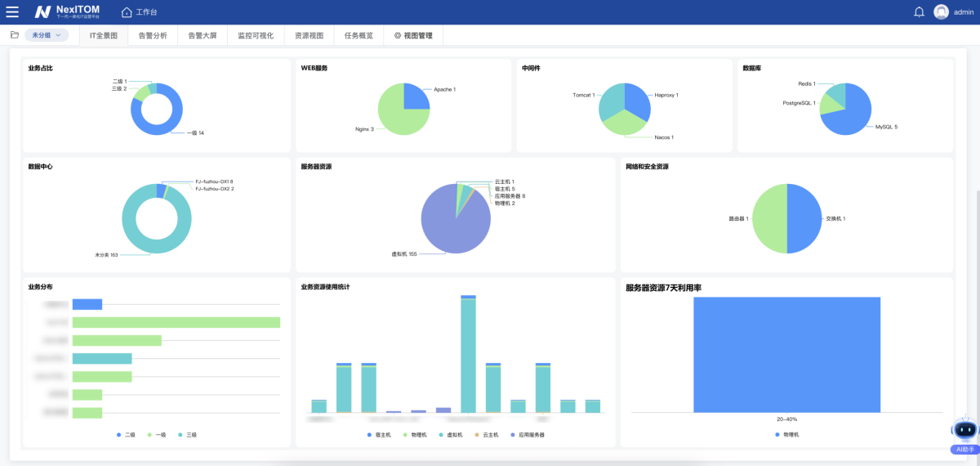The height and width of the screenshot is (466, 980).
Task: Click the 中间件 panel title
Action: (531, 68)
